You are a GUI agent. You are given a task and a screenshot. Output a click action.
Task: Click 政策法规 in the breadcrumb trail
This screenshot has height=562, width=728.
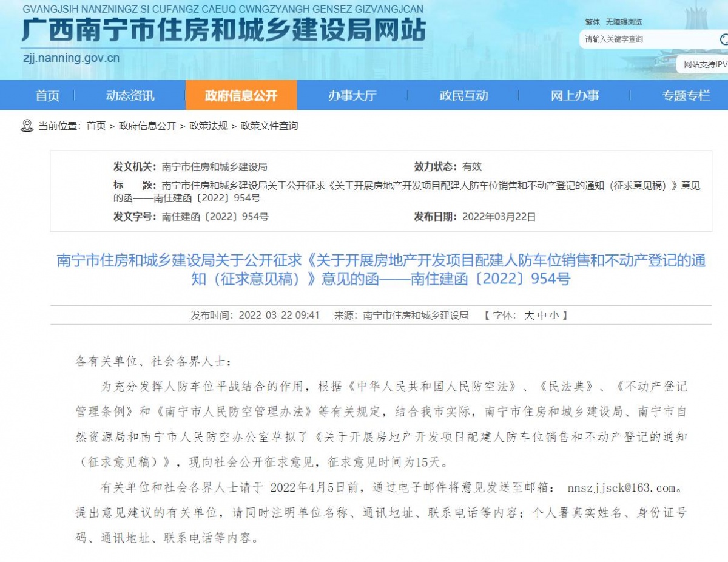[x=208, y=126]
